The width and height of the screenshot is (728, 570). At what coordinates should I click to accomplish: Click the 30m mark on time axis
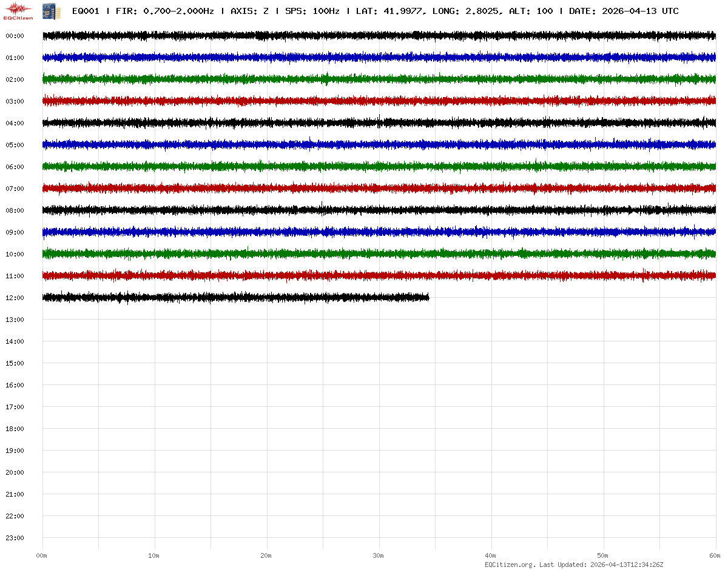[x=379, y=555]
